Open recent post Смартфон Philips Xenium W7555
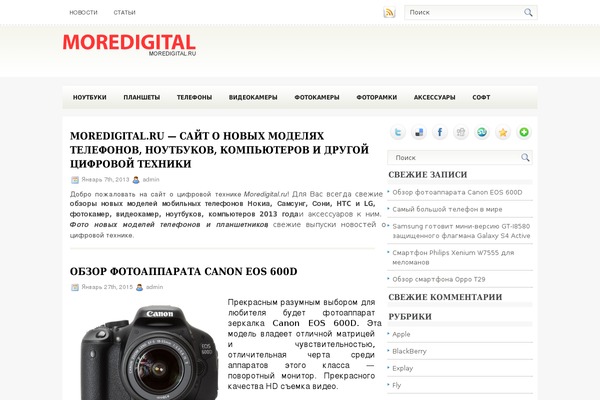The image size is (600, 400). coord(453,257)
